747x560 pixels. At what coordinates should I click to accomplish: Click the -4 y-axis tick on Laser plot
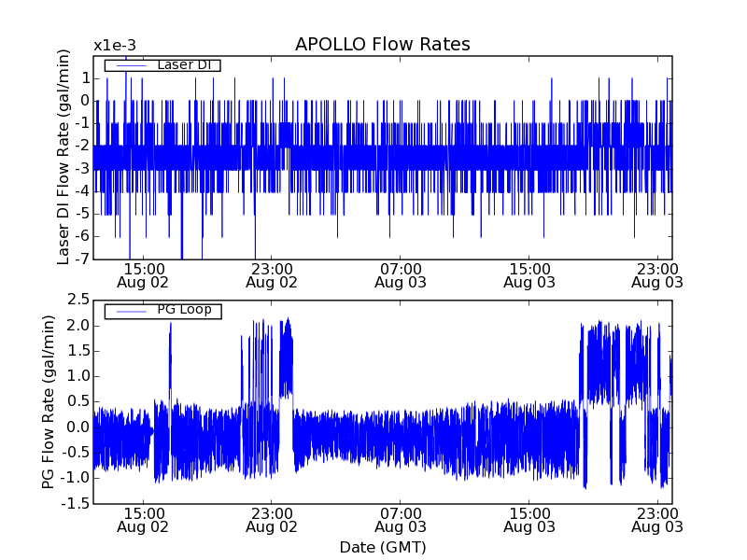[82, 190]
